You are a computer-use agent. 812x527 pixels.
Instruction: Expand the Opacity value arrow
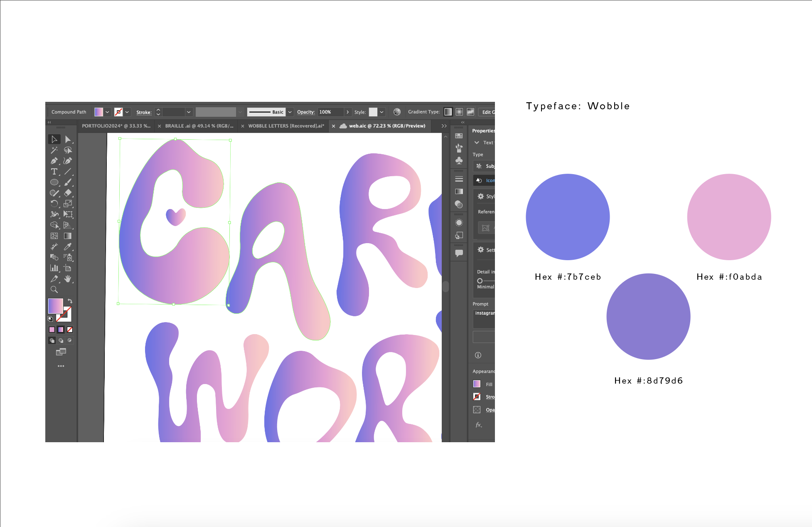[x=347, y=112]
